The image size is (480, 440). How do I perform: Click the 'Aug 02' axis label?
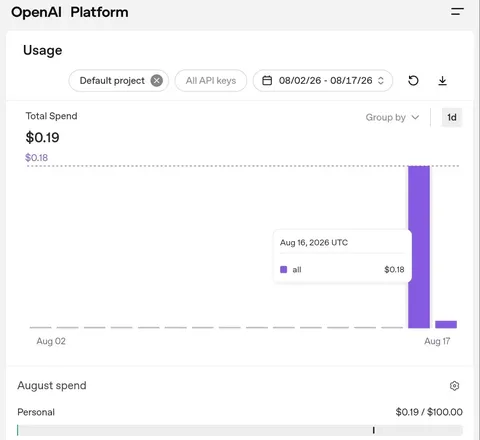[51, 341]
